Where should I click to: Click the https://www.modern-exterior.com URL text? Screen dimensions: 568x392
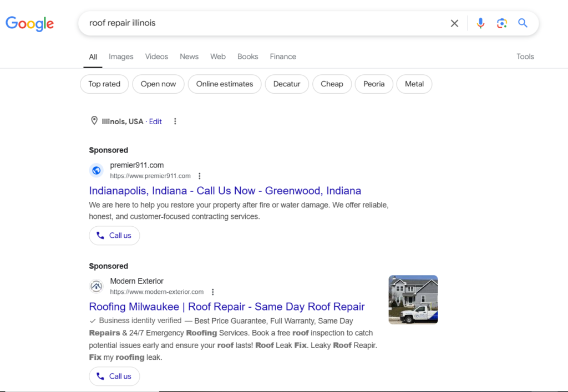(157, 292)
